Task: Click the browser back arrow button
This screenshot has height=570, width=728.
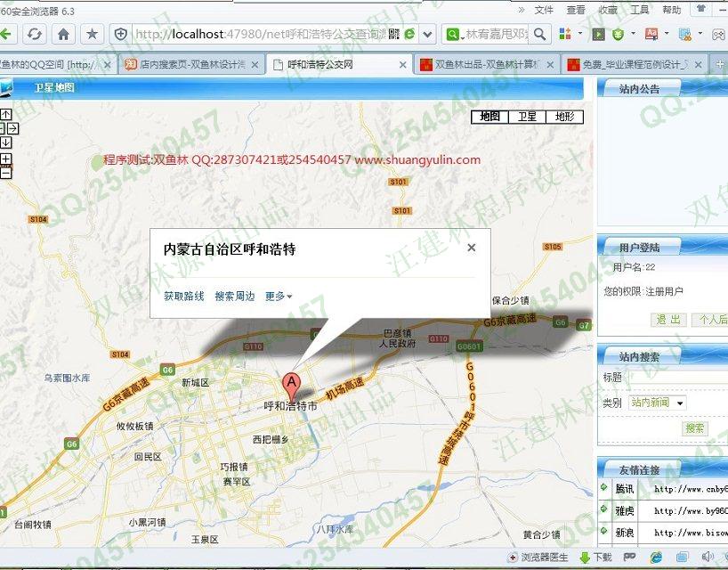Action: tap(6, 34)
